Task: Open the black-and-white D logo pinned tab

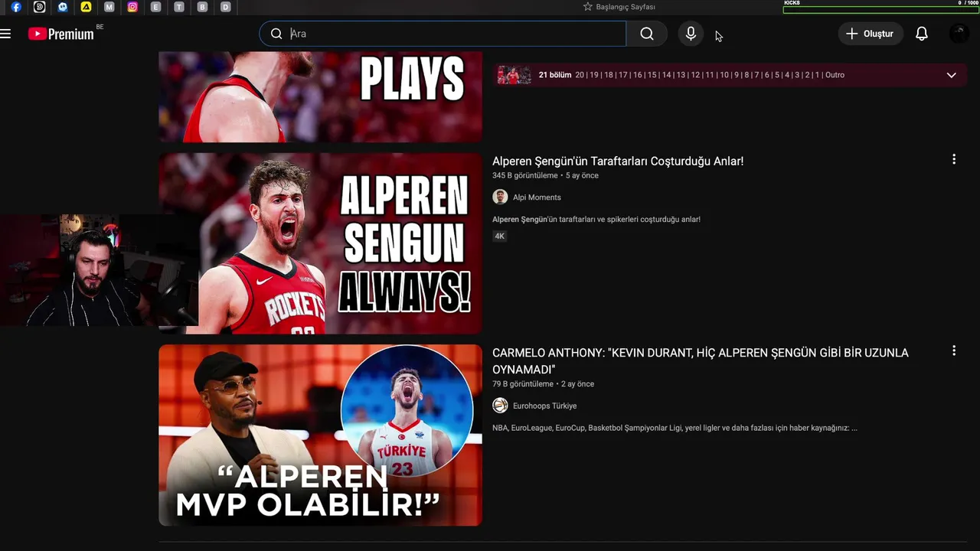Action: [39, 7]
